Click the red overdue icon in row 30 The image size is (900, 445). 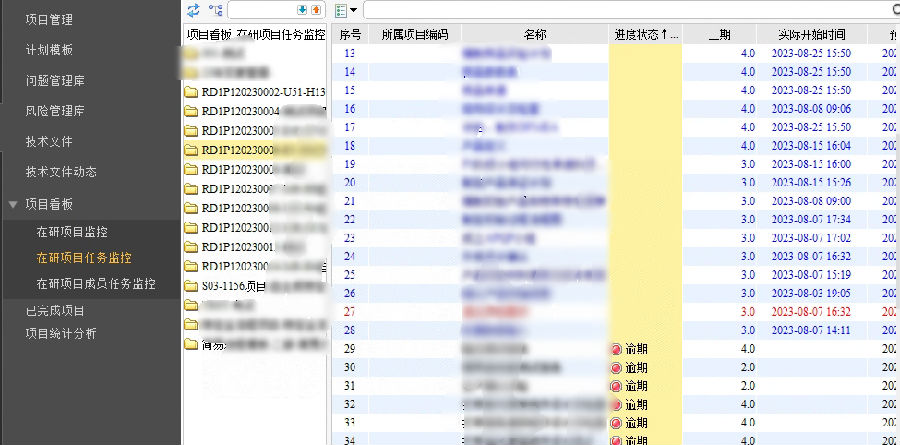[617, 367]
